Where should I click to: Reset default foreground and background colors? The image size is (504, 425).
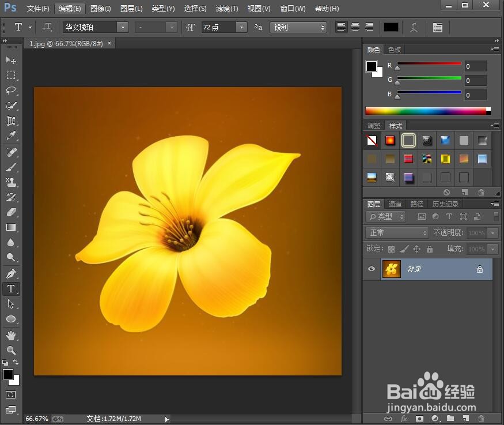coord(5,363)
